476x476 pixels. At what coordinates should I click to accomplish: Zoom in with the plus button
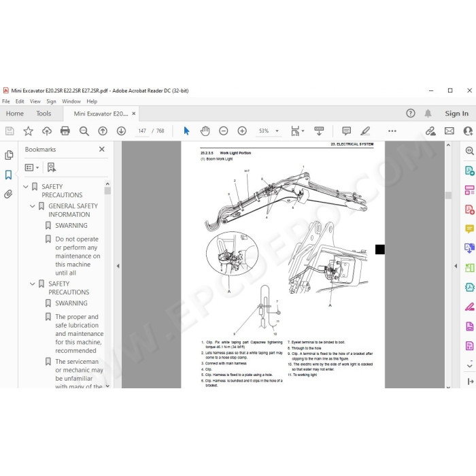pos(242,131)
